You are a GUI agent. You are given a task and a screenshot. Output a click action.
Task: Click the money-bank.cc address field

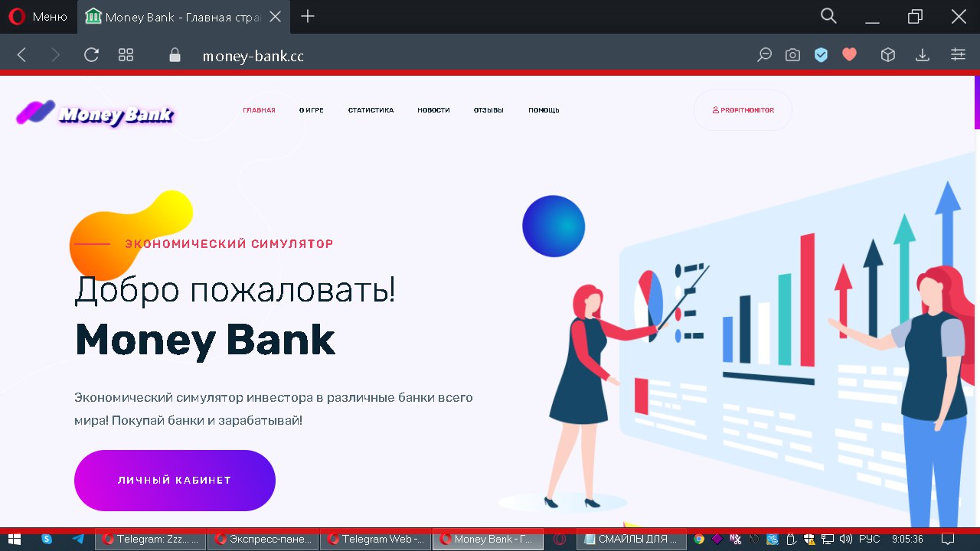(253, 55)
